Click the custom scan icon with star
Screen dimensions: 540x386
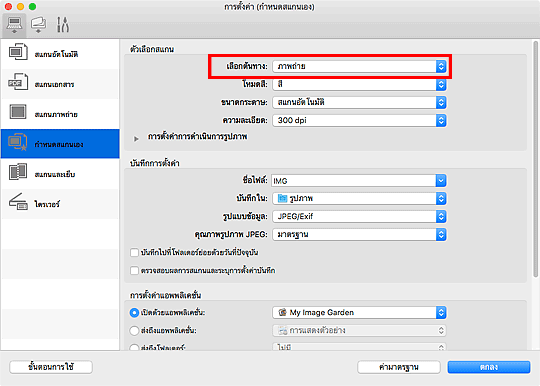tap(18, 142)
